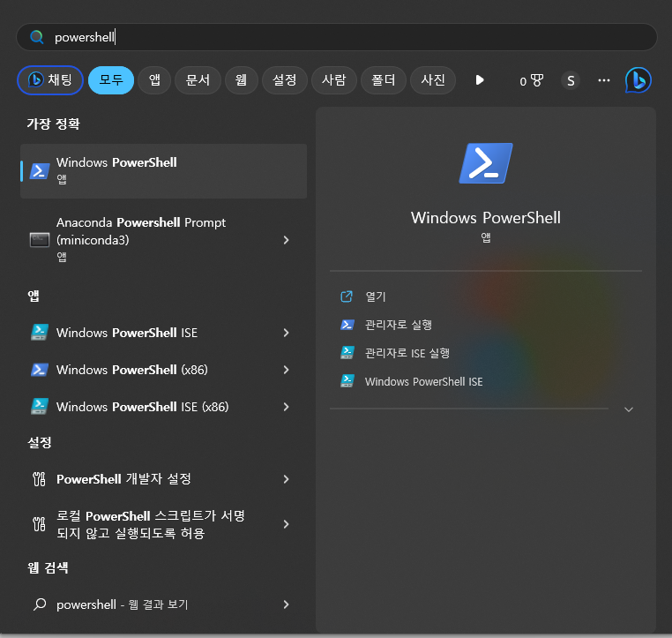Screen dimensions: 672x638
Task: Expand the powershell web result chevron
Action: 286,604
